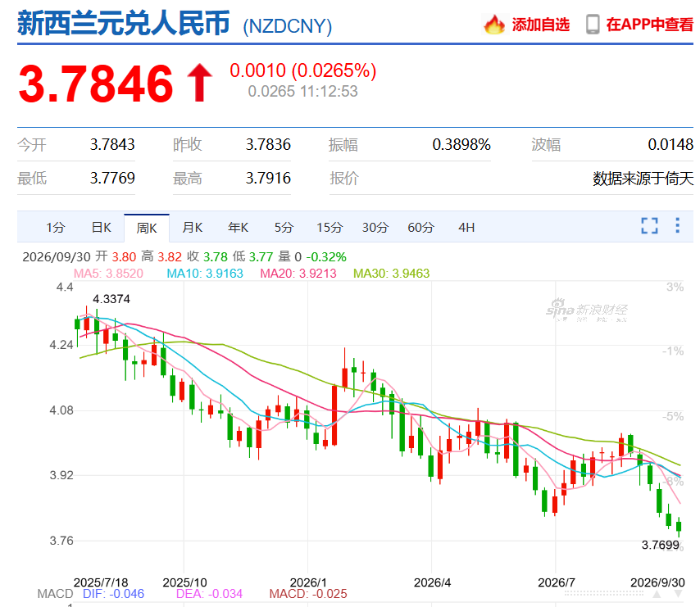Switch to the 60分 chart tab
The width and height of the screenshot is (700, 607).
420,228
